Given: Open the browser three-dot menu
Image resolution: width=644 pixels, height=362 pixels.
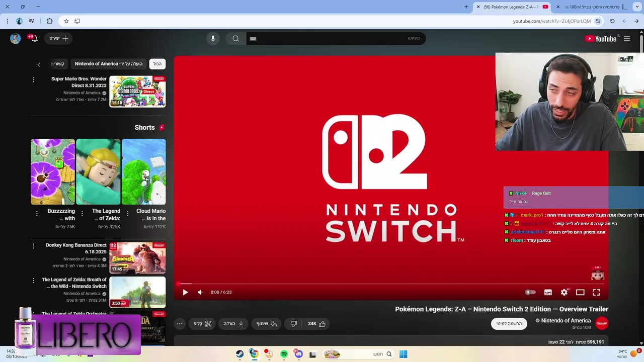Looking at the screenshot, I should coord(7,21).
